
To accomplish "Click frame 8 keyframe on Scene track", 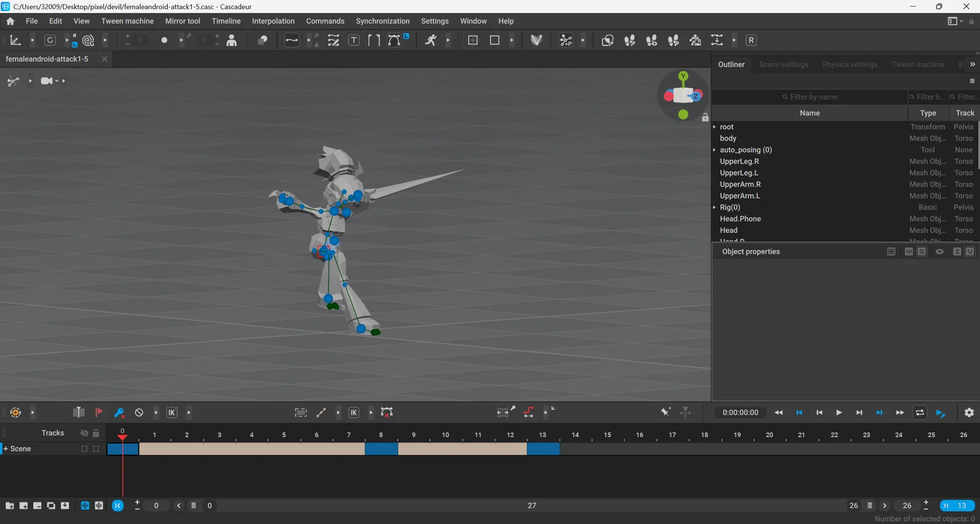I will [381, 449].
